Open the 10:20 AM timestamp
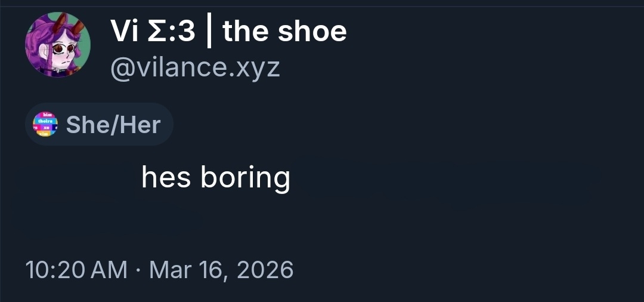644x302 pixels. click(x=77, y=270)
